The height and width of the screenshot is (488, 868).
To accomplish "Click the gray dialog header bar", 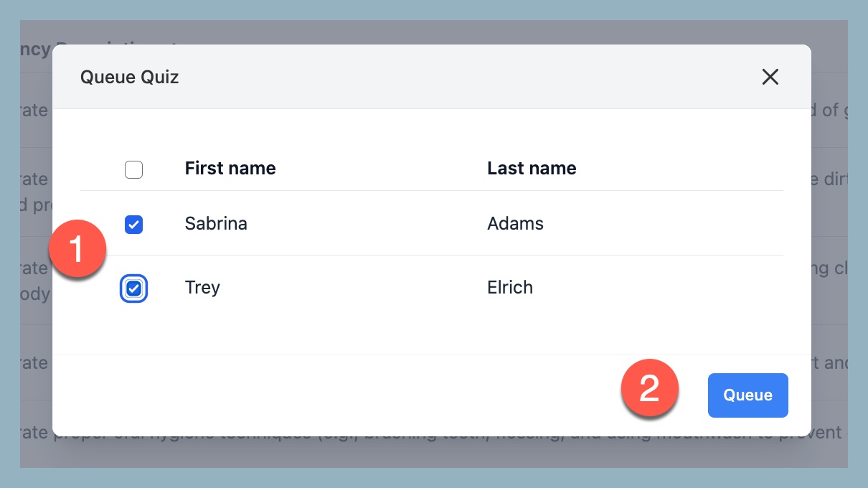I will (430, 77).
